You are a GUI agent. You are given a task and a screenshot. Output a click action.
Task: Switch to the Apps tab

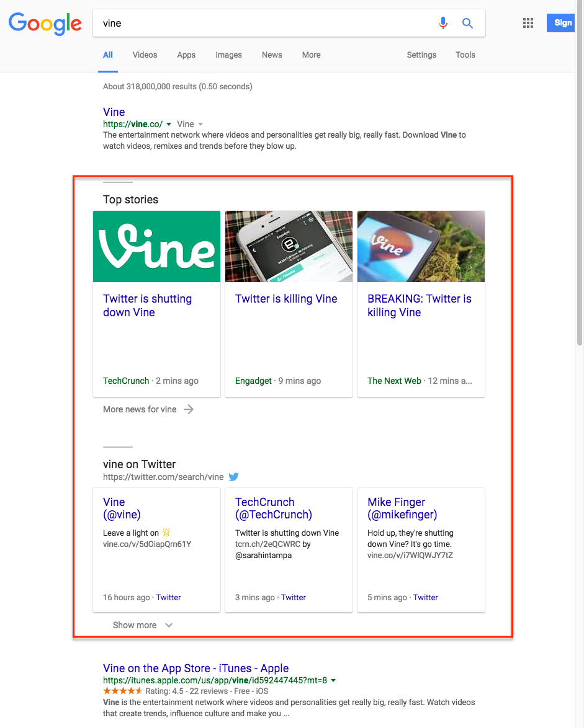pos(186,55)
